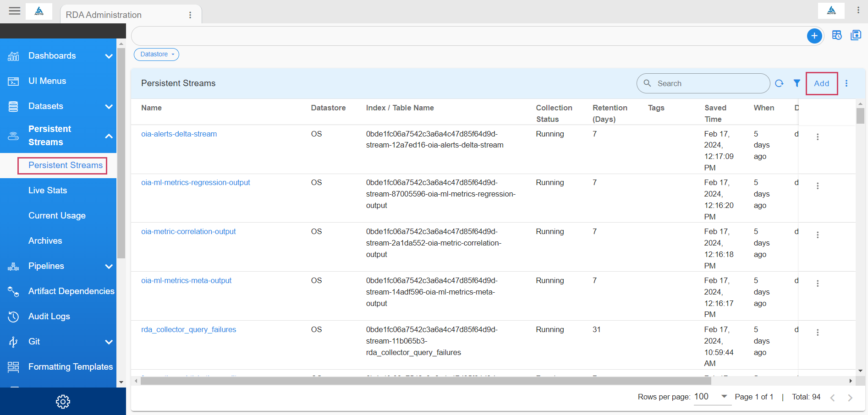Refresh the Persistent Streams table
Image resolution: width=868 pixels, height=415 pixels.
click(x=779, y=83)
